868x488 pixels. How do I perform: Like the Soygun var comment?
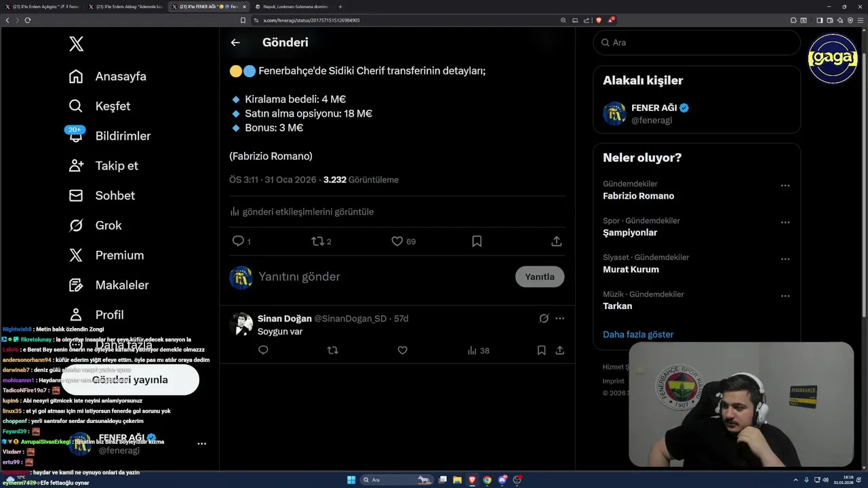tap(403, 350)
